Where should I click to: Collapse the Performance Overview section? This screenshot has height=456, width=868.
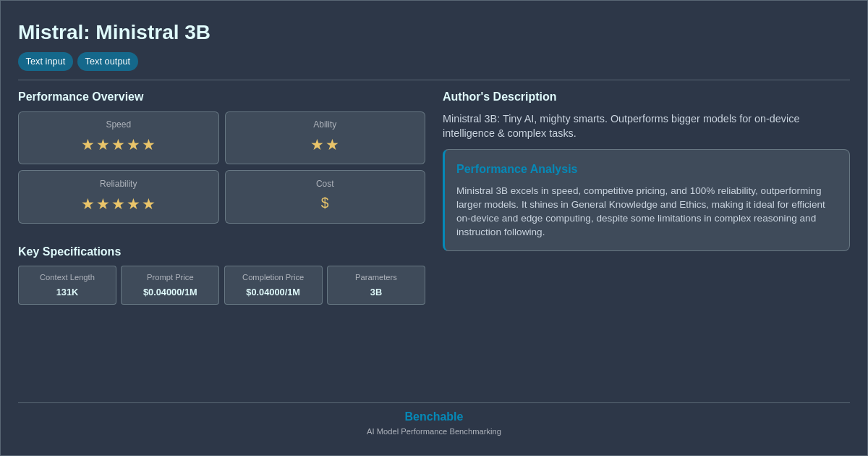tap(80, 96)
